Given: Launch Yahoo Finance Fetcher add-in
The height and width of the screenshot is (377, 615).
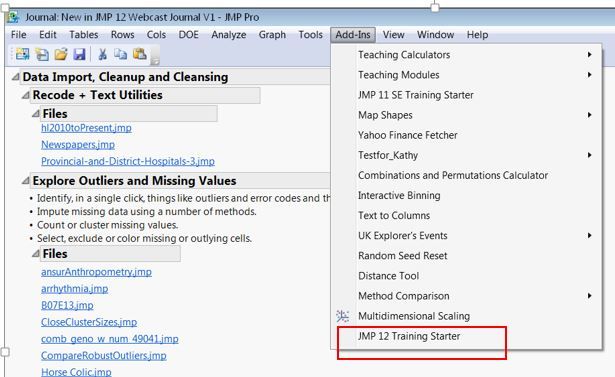Looking at the screenshot, I should coord(467,135).
